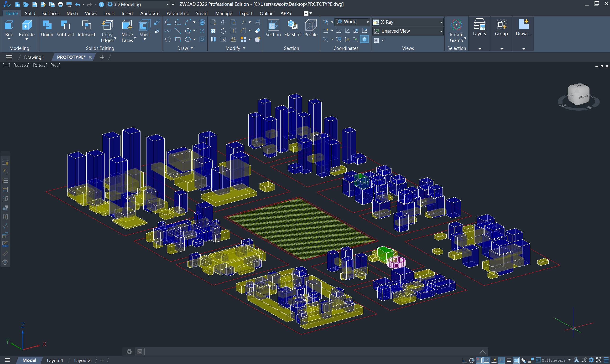Click the Flatshot tool
The width and height of the screenshot is (610, 364).
(292, 29)
